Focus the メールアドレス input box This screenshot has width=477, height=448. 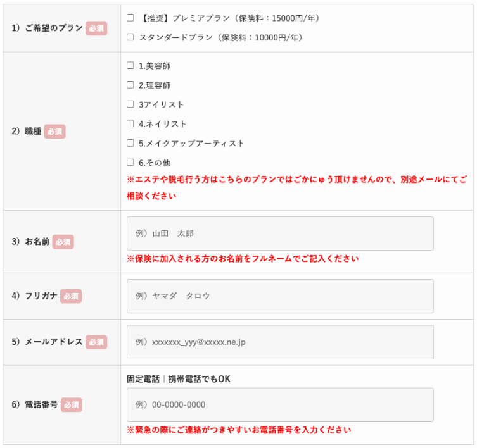pos(280,342)
